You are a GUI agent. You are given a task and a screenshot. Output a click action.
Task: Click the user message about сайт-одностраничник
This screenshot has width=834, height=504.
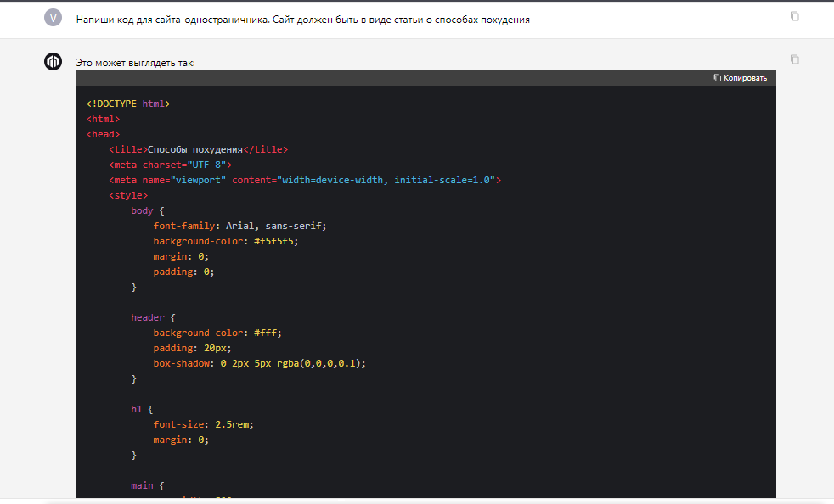302,20
